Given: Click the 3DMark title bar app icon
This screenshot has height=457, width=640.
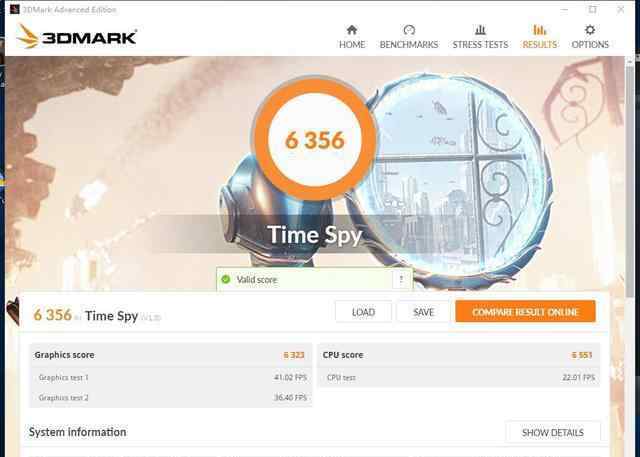Looking at the screenshot, I should (x=15, y=9).
